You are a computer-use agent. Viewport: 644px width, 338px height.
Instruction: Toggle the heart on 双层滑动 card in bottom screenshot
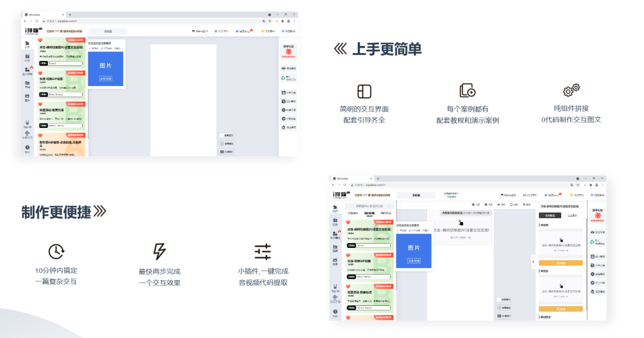348,288
